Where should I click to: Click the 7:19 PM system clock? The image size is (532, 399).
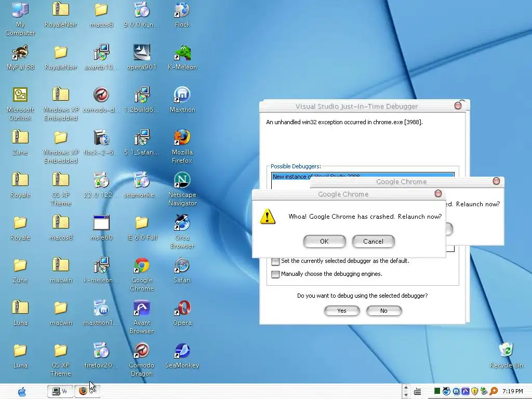pos(513,391)
